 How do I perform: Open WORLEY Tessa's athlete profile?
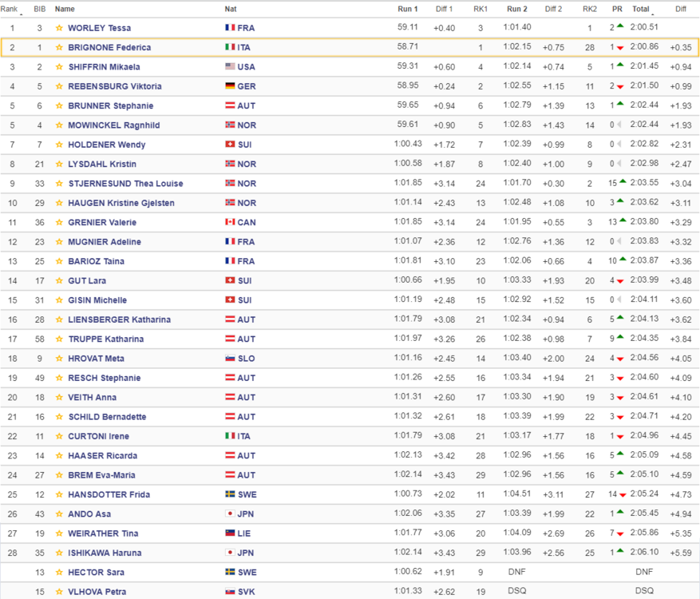click(99, 28)
